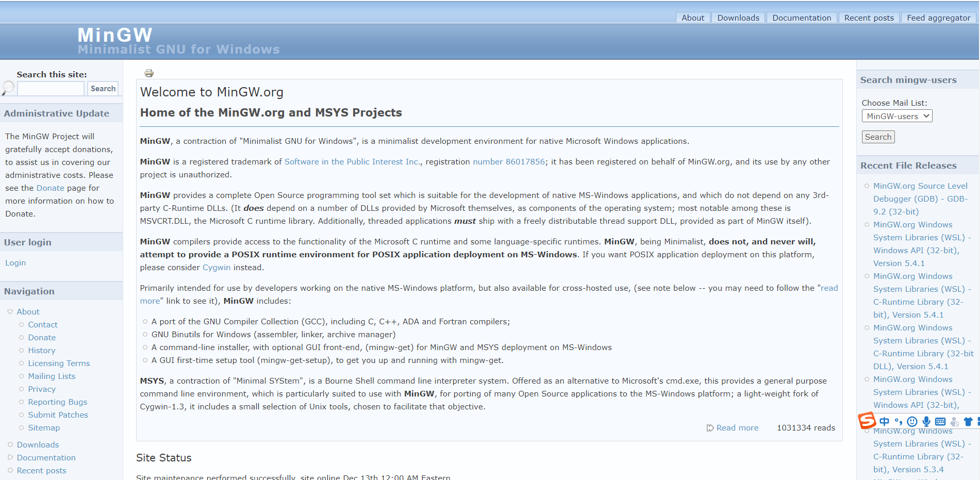Switch punctuation mode on the input toolbar

(x=898, y=421)
